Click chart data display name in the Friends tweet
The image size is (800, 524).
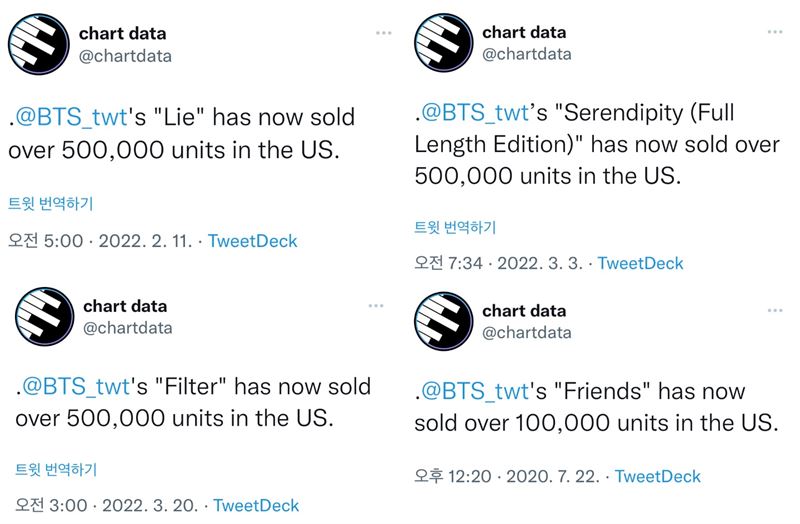524,311
